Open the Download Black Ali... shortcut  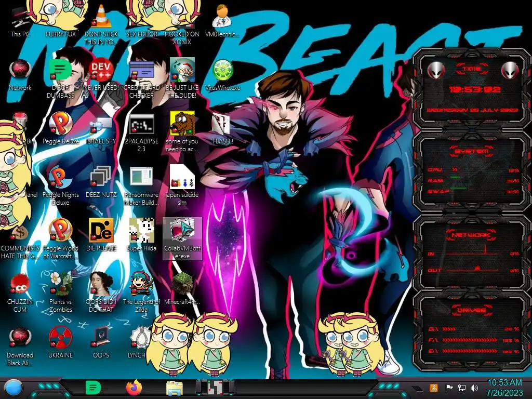20,347
